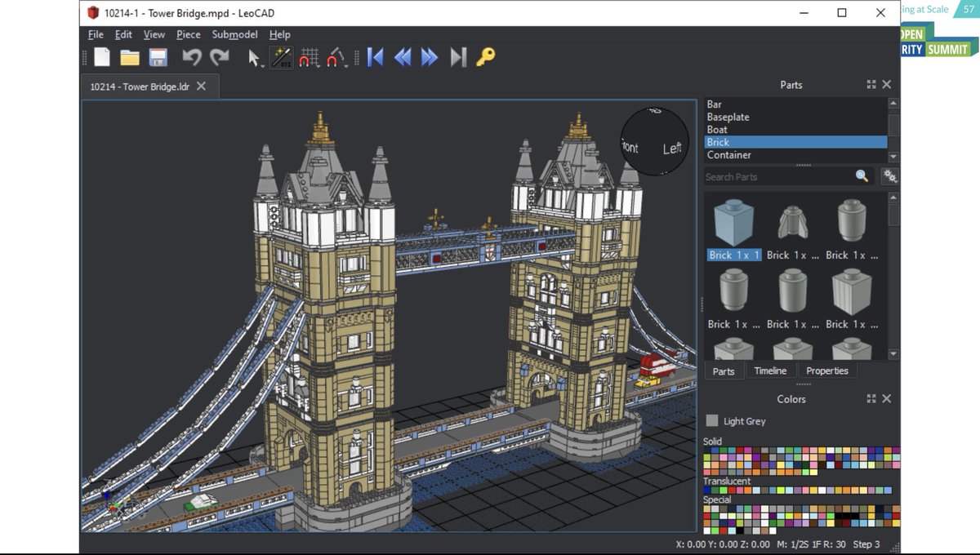Viewport: 980px width, 555px height.
Task: Pick the Select arrow tool
Action: [x=255, y=58]
